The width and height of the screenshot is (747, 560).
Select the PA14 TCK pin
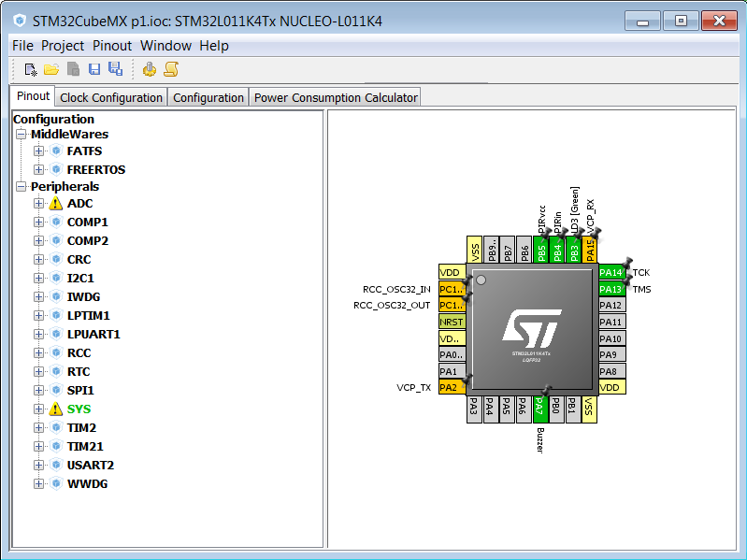coord(611,272)
